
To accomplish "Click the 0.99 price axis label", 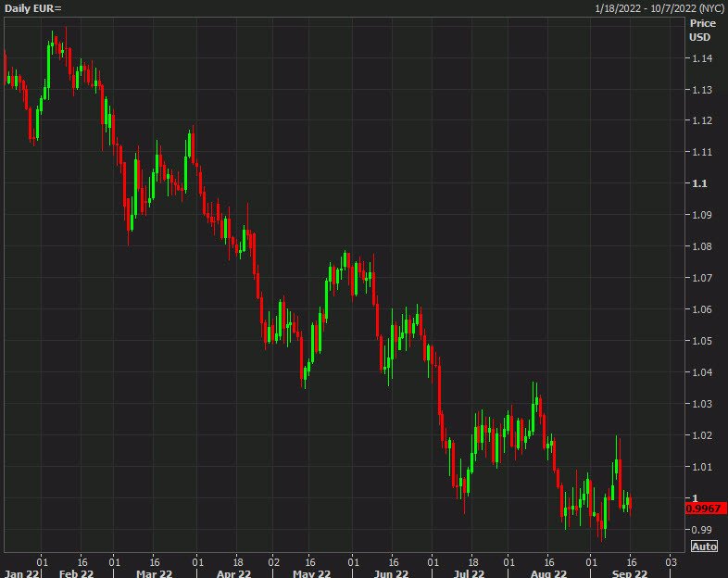I will point(702,530).
